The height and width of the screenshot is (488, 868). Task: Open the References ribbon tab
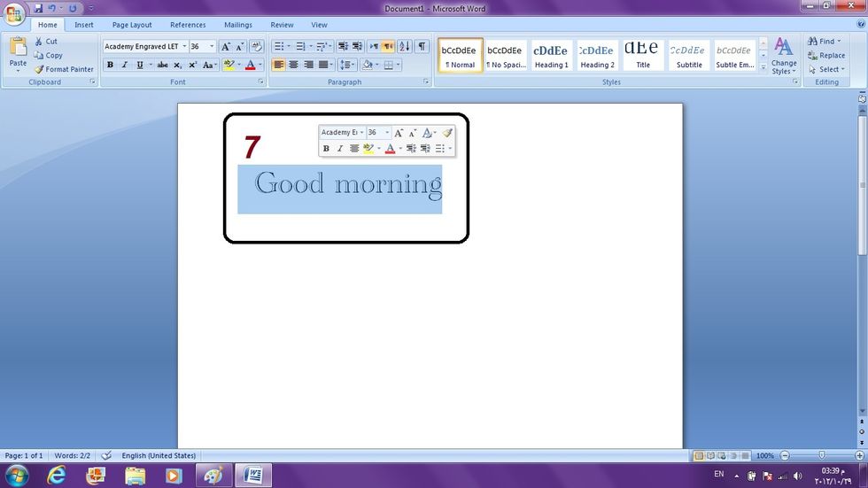pyautogui.click(x=188, y=25)
